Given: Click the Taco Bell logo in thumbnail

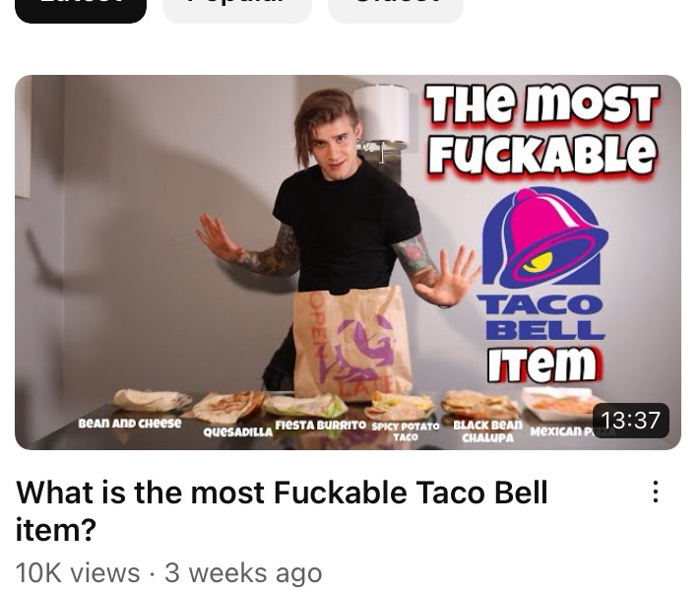Looking at the screenshot, I should click(x=544, y=263).
